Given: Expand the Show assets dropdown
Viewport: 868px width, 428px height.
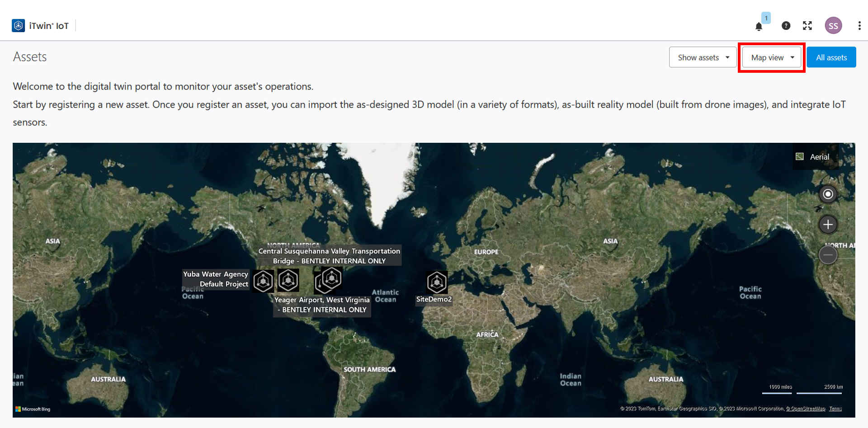Looking at the screenshot, I should pos(703,57).
